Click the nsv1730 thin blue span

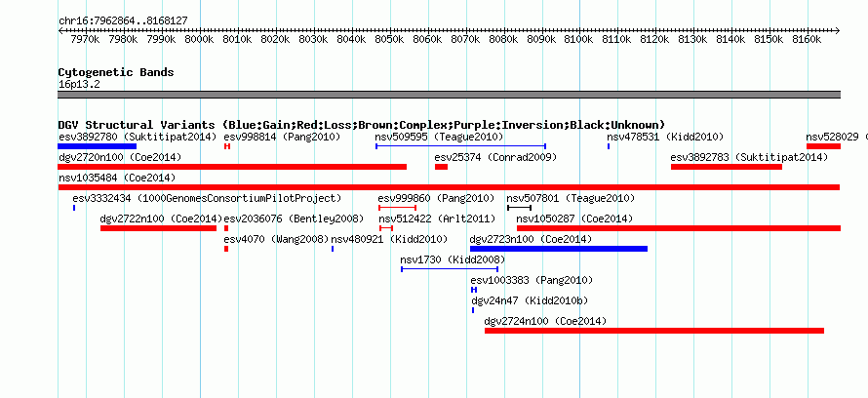tap(450, 269)
